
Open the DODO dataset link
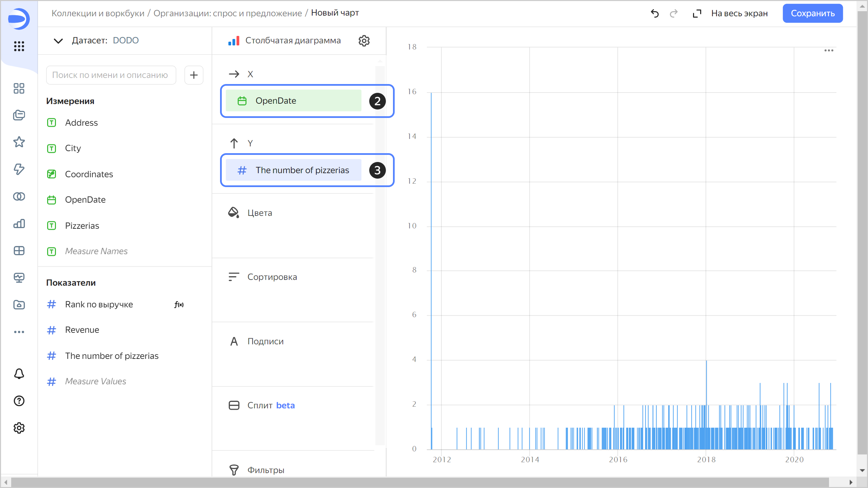tap(125, 40)
